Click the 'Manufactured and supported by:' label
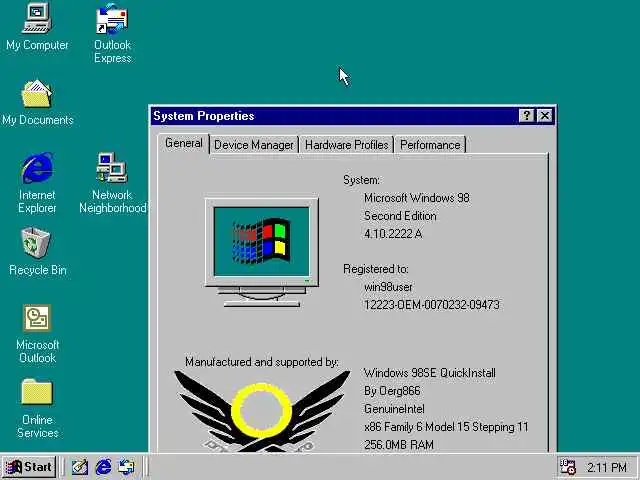This screenshot has width=640, height=480. pyautogui.click(x=262, y=362)
